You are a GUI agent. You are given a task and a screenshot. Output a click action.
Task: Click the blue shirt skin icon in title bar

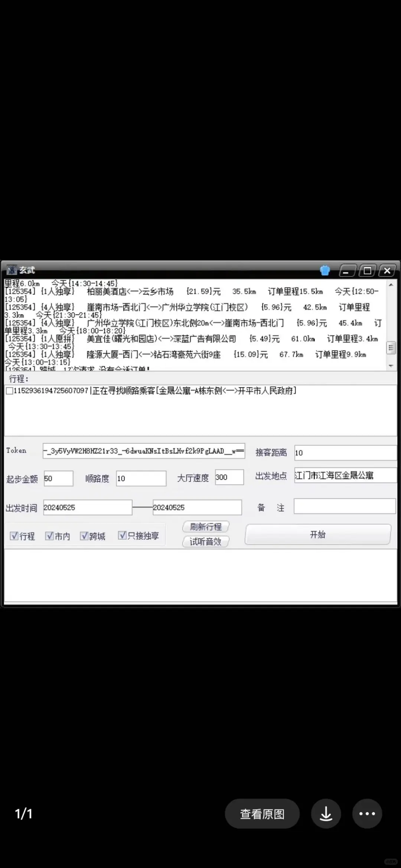coord(325,271)
